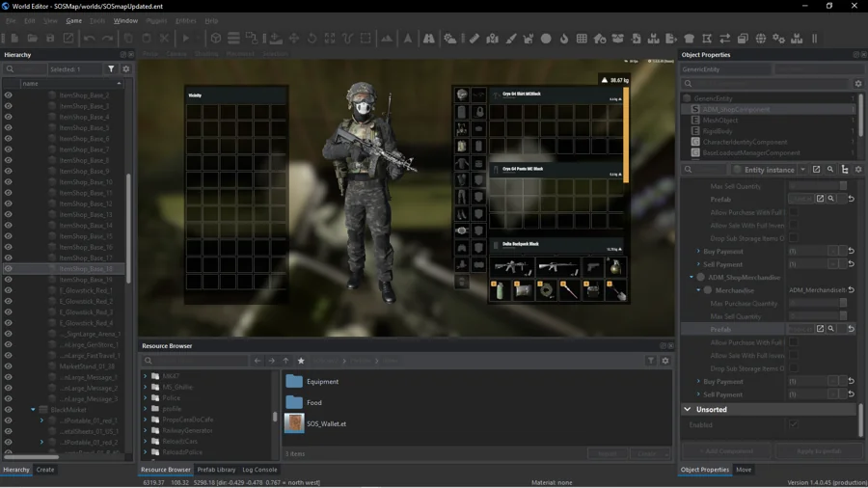The image size is (868, 488).
Task: Click the terrain mountain toolbar icon
Action: click(387, 39)
